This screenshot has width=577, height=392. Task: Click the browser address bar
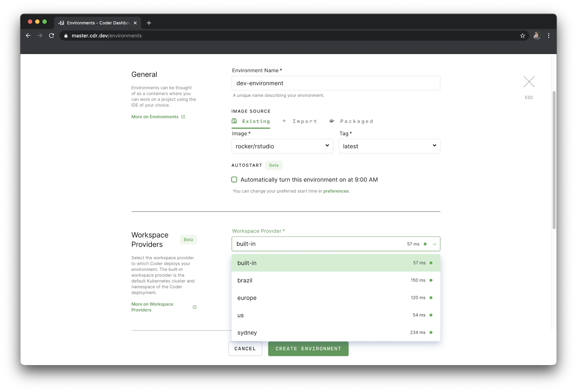click(294, 35)
